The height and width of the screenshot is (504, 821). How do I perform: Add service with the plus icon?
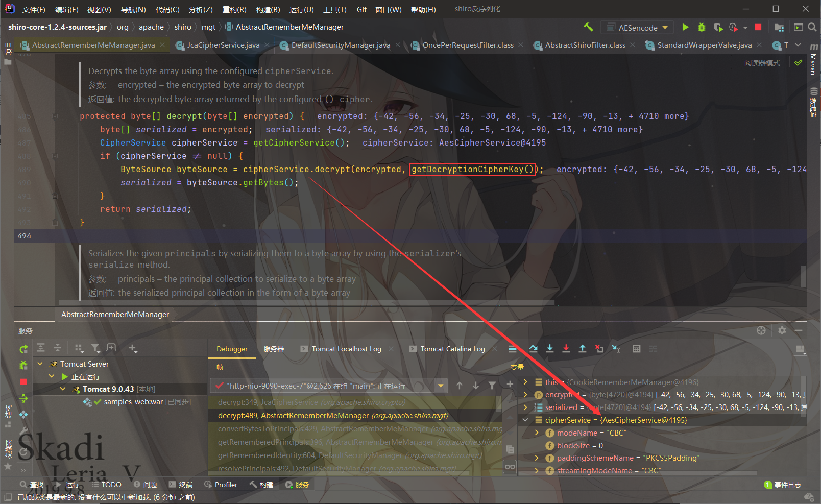click(133, 348)
